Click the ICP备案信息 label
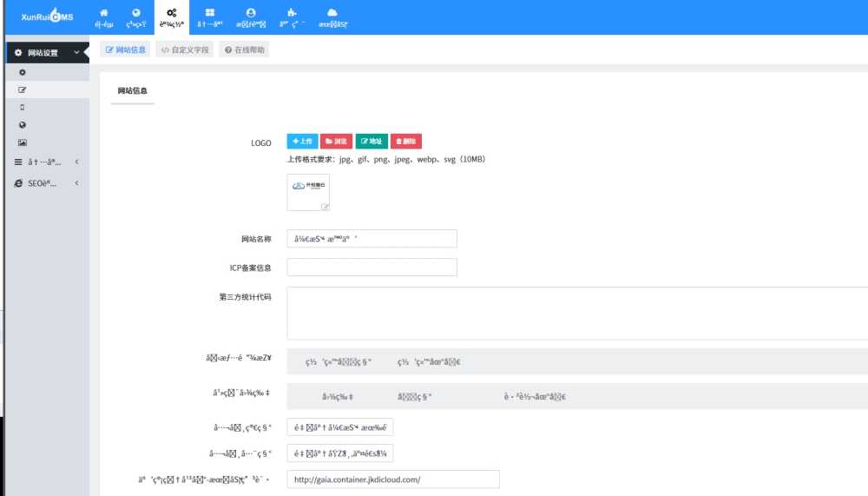 (x=251, y=268)
